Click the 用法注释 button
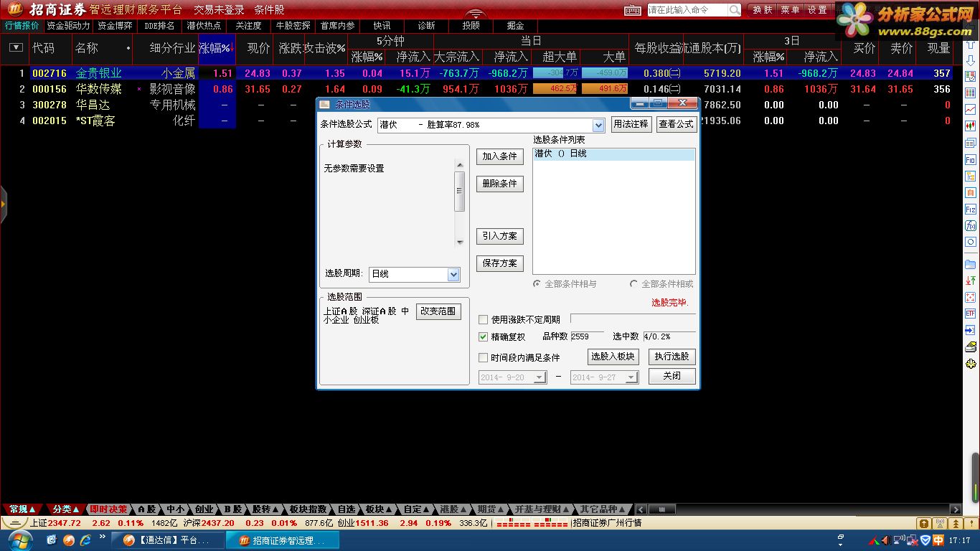Screen dimensions: 980x551 click(631, 124)
